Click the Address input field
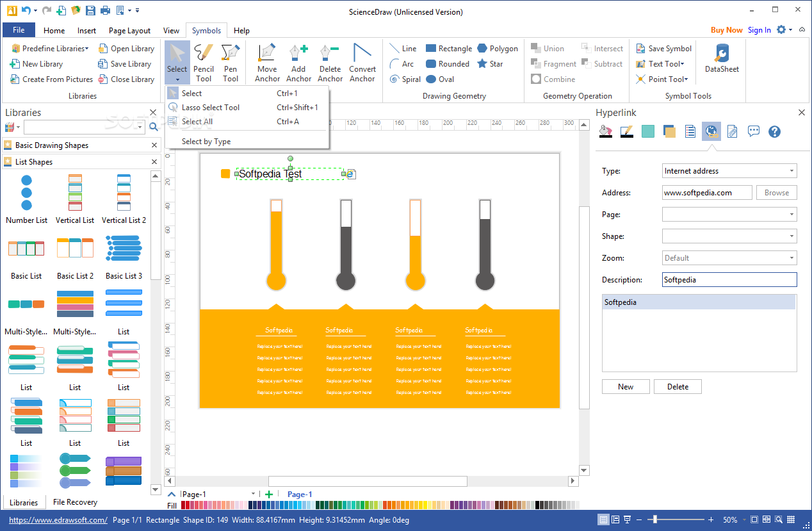812x531 pixels. pyautogui.click(x=707, y=193)
